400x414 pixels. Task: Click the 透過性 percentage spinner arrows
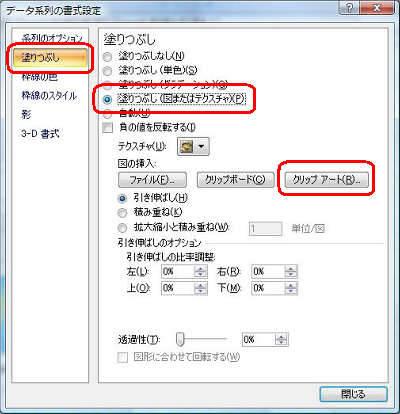[281, 340]
